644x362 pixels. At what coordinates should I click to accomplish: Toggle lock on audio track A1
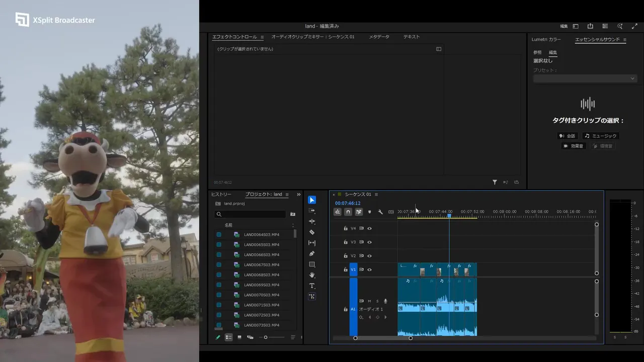pos(346,309)
